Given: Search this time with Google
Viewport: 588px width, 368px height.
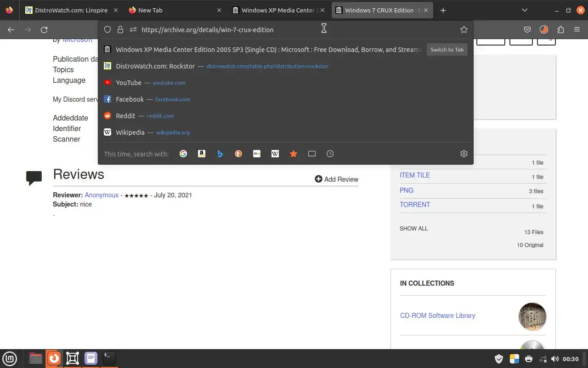Looking at the screenshot, I should pyautogui.click(x=183, y=154).
